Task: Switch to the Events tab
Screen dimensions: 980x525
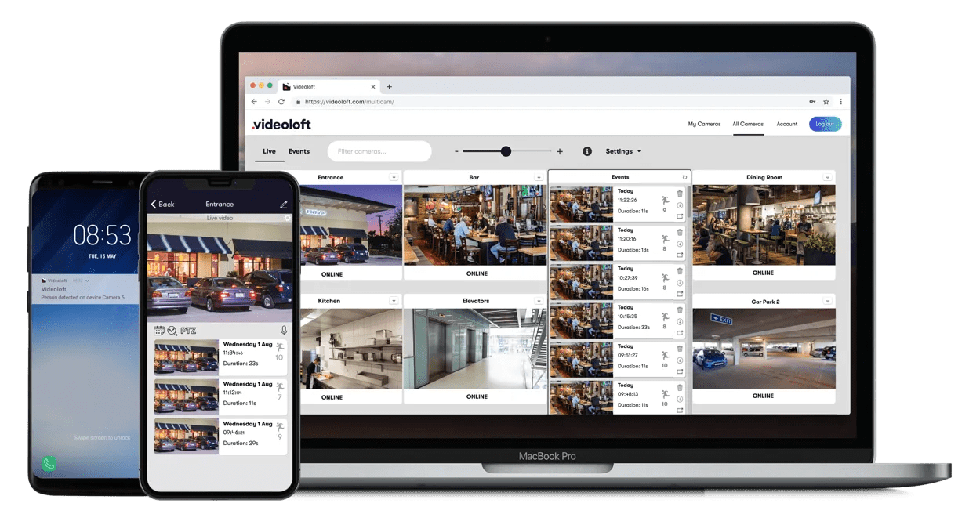Action: tap(299, 150)
